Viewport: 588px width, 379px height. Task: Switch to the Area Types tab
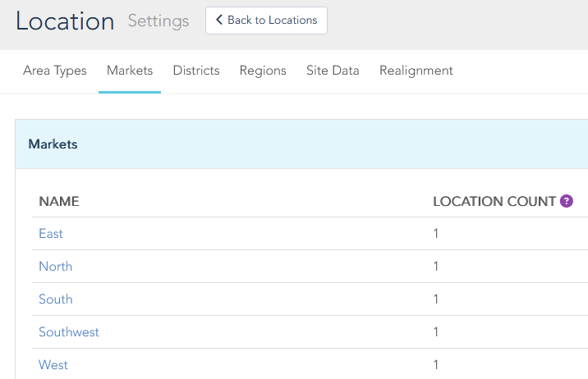[55, 71]
